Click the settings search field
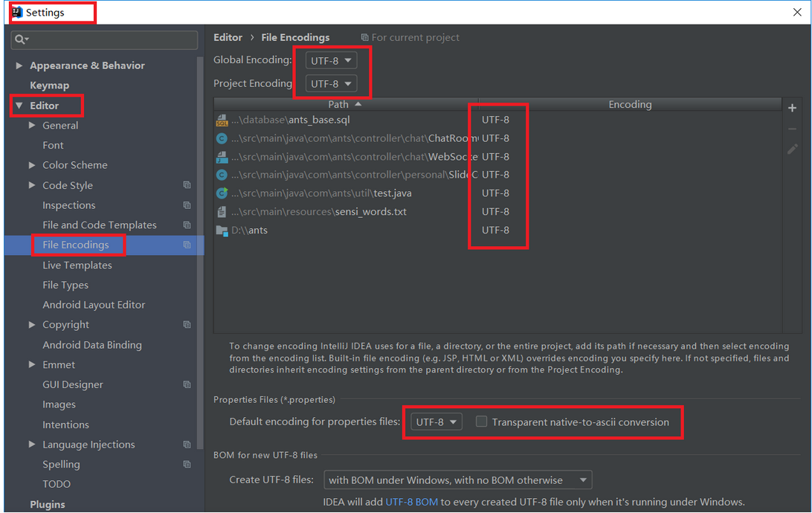The height and width of the screenshot is (513, 812). pyautogui.click(x=104, y=40)
